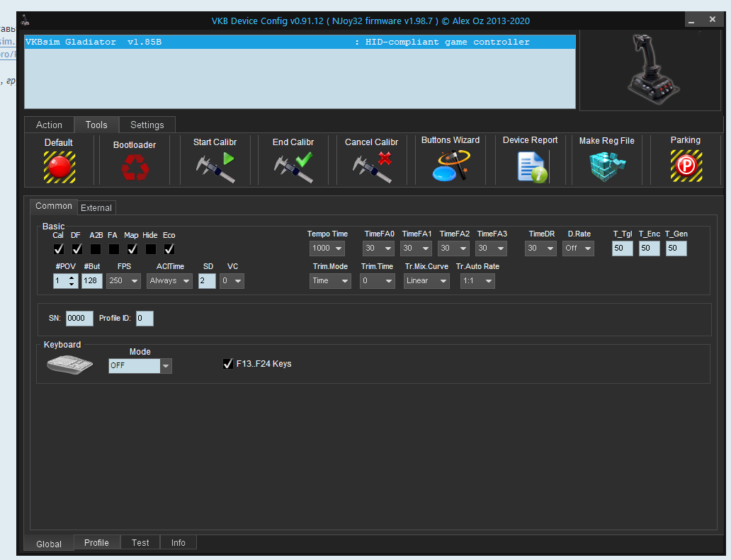
Task: Disable the Eco checkbox
Action: coord(169,249)
